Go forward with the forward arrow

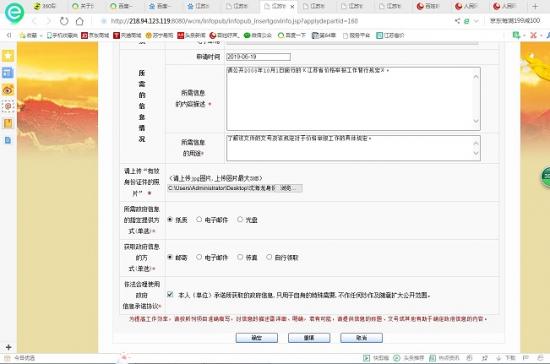click(48, 21)
